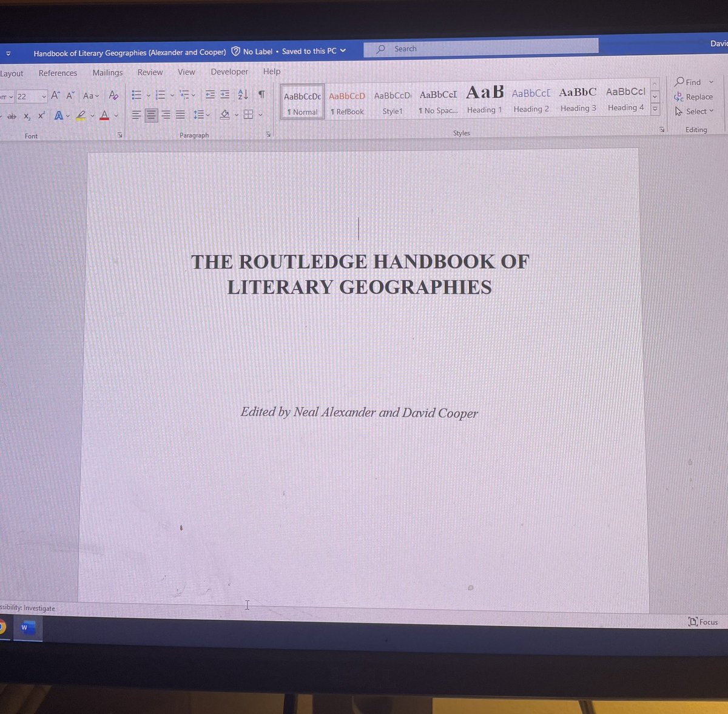Toggle center alignment
The image size is (728, 714).
[151, 115]
